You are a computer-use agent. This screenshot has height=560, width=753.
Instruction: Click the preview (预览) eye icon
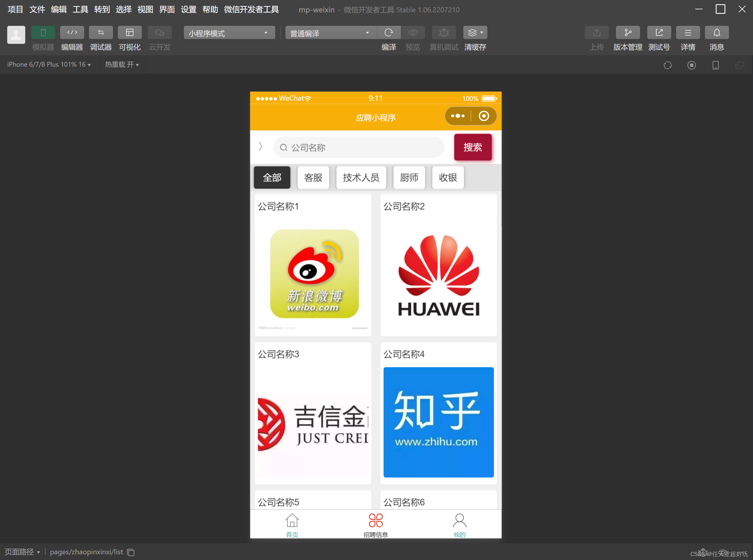tap(413, 32)
